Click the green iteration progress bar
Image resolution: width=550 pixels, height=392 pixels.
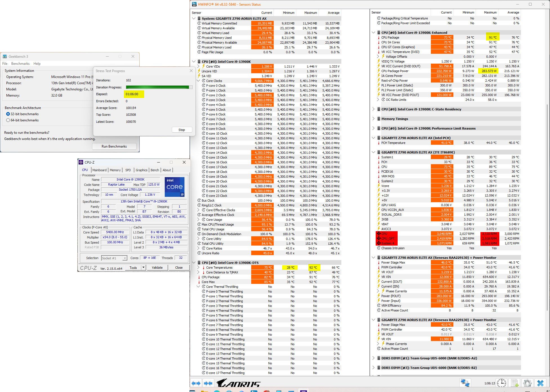pos(158,87)
